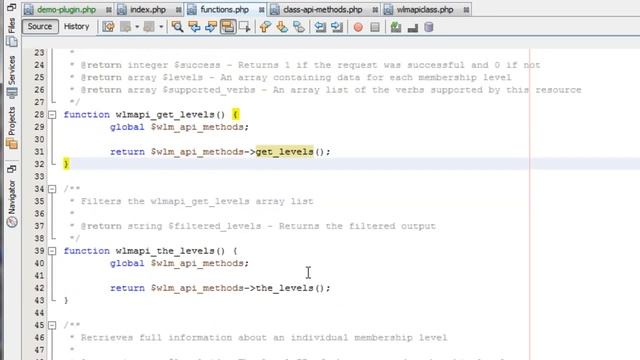Collapse the comment fold at line 34
This screenshot has height=360, width=640.
(52, 189)
